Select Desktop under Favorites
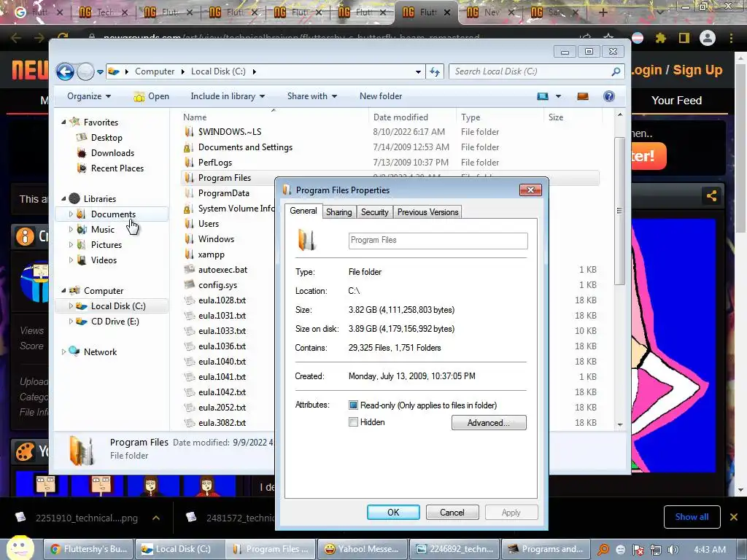This screenshot has width=747, height=560. point(107,138)
